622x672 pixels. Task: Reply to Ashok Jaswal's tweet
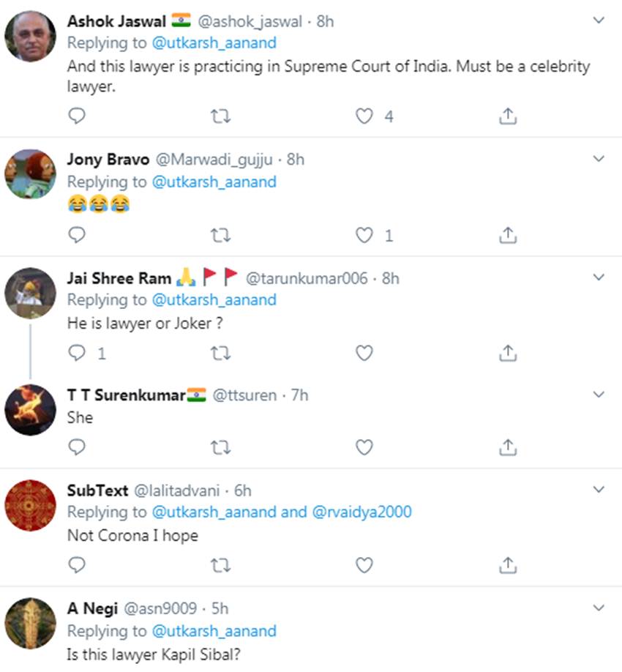pos(76,116)
